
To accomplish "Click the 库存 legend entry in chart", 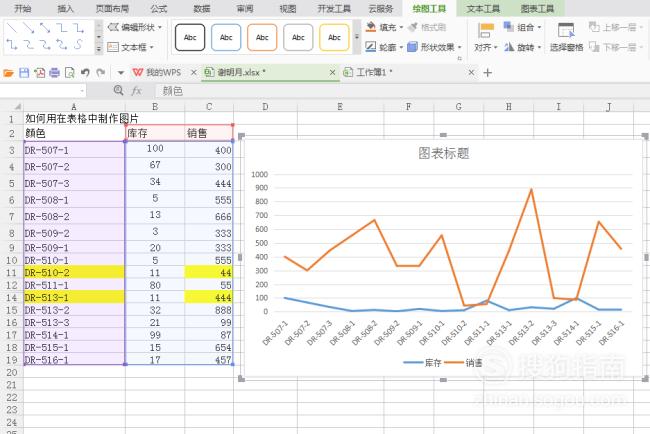I will (422, 363).
